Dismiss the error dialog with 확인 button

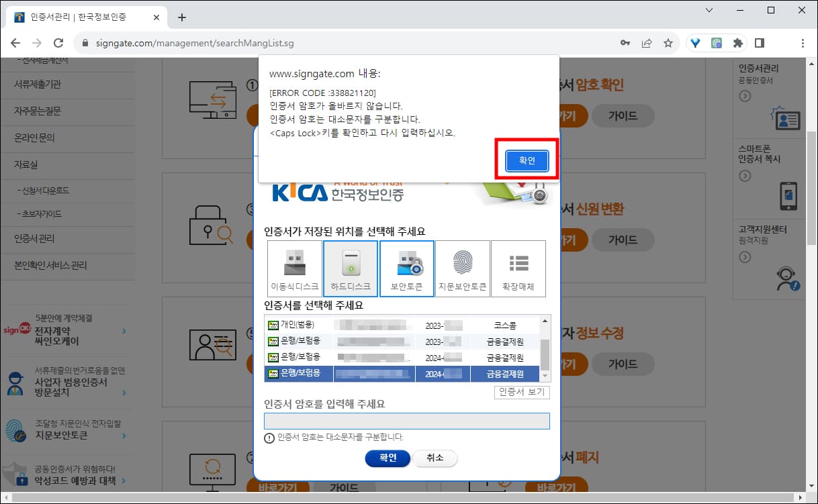[x=527, y=160]
